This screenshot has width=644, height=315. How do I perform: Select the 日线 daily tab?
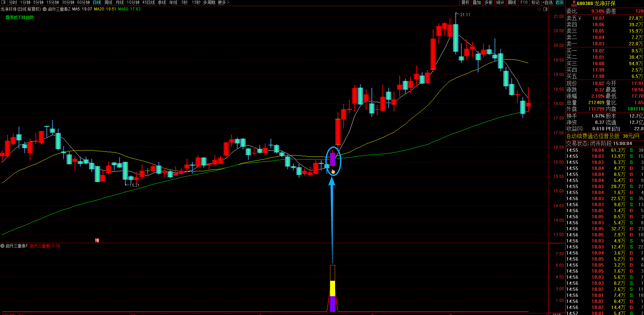tap(97, 2)
